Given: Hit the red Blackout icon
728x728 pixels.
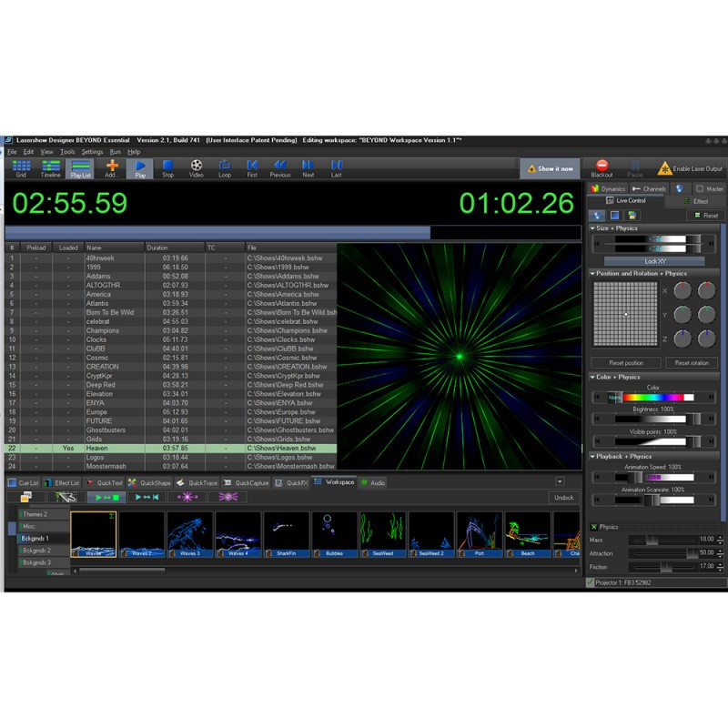Looking at the screenshot, I should (x=602, y=167).
